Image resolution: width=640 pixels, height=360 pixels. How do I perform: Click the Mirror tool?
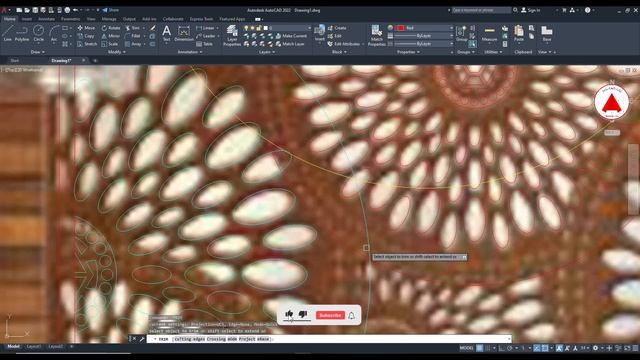click(x=111, y=36)
